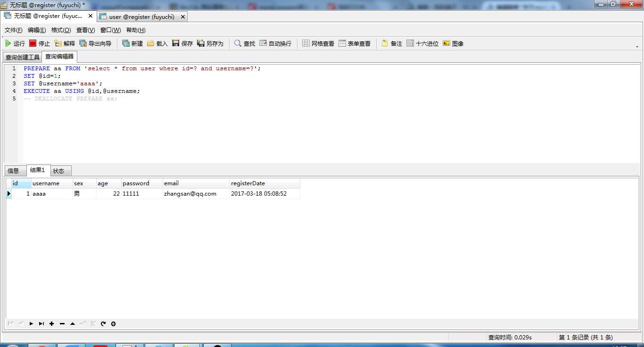Delete the record with the minus icon

click(x=62, y=324)
